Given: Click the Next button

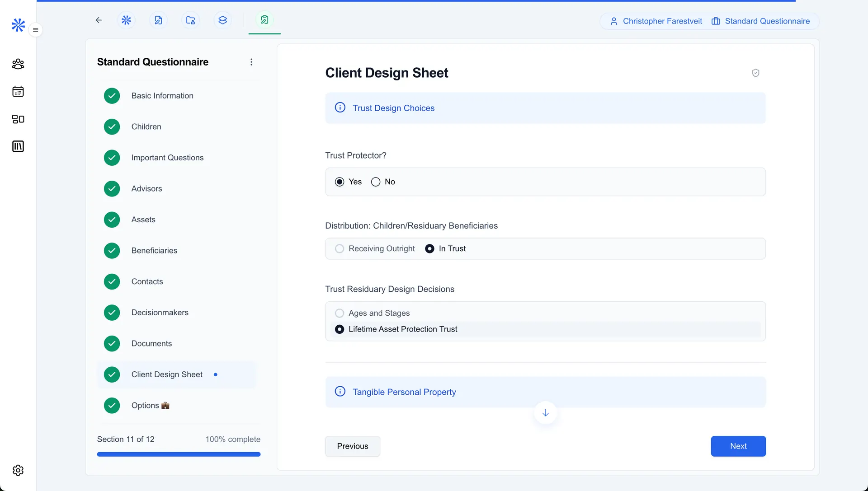Looking at the screenshot, I should 738,446.
